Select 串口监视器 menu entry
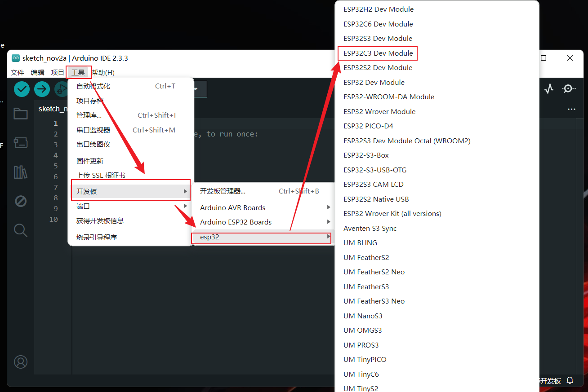This screenshot has width=588, height=392. point(131,130)
